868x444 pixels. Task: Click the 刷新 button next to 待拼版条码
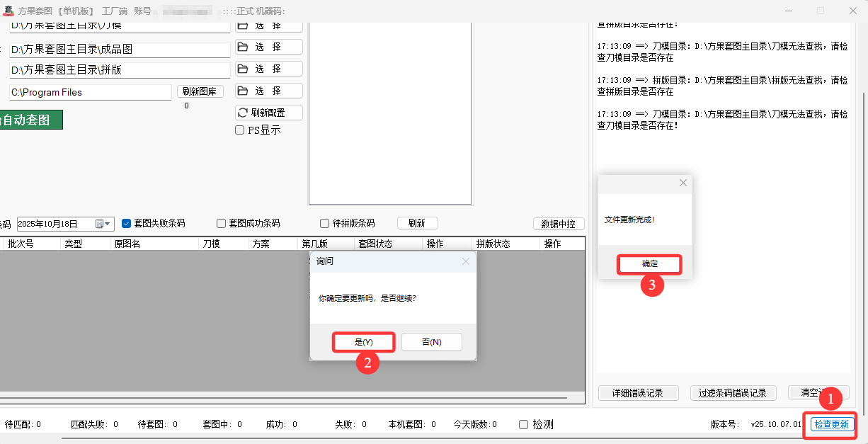click(x=418, y=223)
